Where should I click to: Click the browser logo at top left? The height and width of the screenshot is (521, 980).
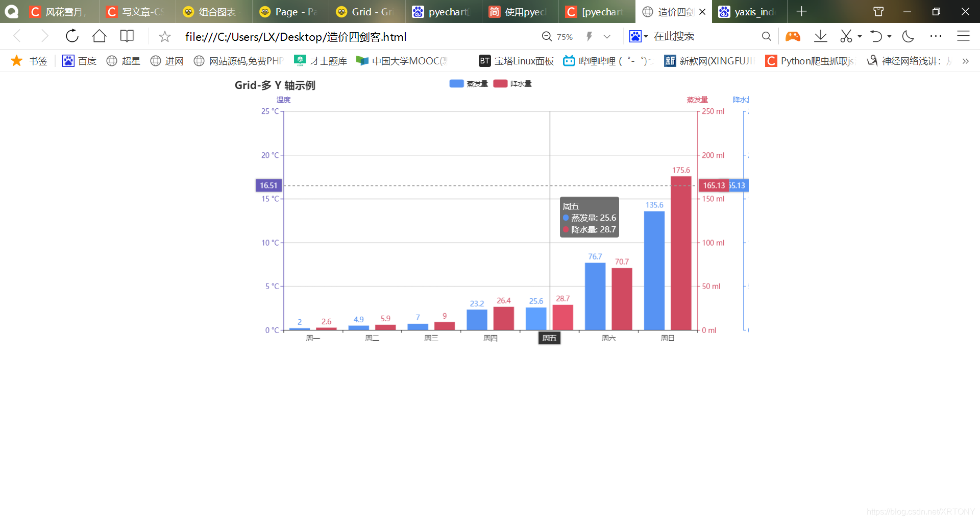pyautogui.click(x=11, y=11)
